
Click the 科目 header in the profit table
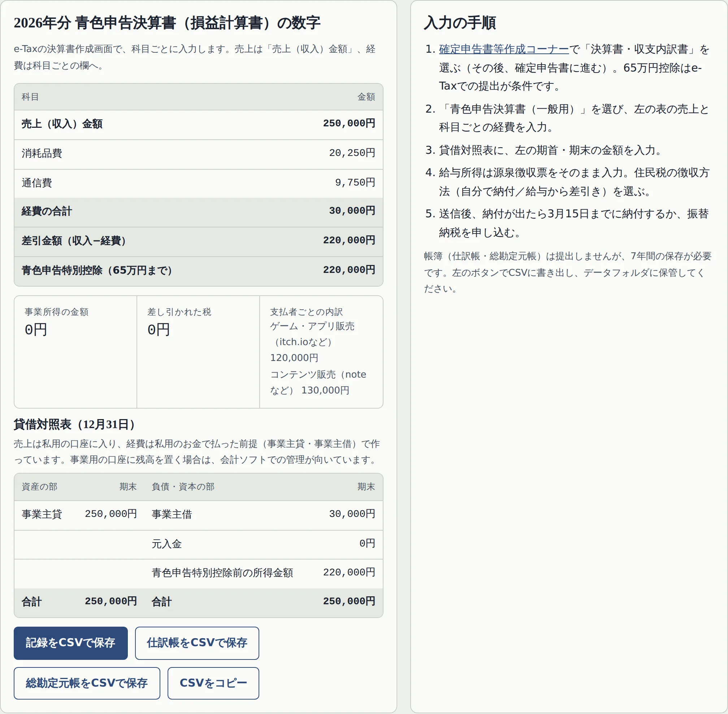click(x=30, y=97)
